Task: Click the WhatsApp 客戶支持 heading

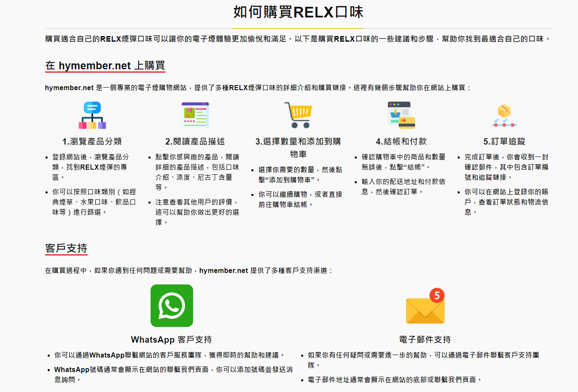Action: tap(171, 340)
